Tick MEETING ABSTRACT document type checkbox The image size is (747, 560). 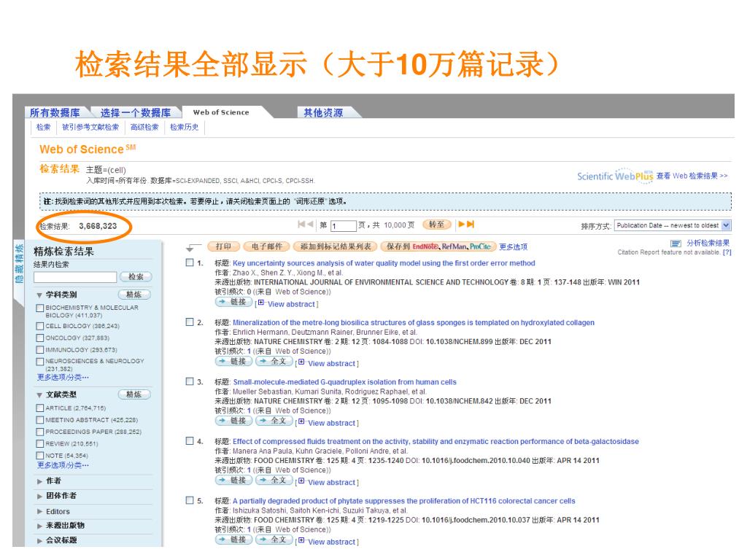[40, 420]
